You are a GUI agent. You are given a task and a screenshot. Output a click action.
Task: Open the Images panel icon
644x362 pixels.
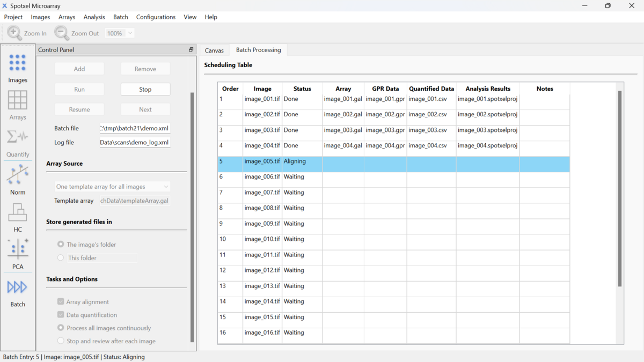(x=17, y=63)
